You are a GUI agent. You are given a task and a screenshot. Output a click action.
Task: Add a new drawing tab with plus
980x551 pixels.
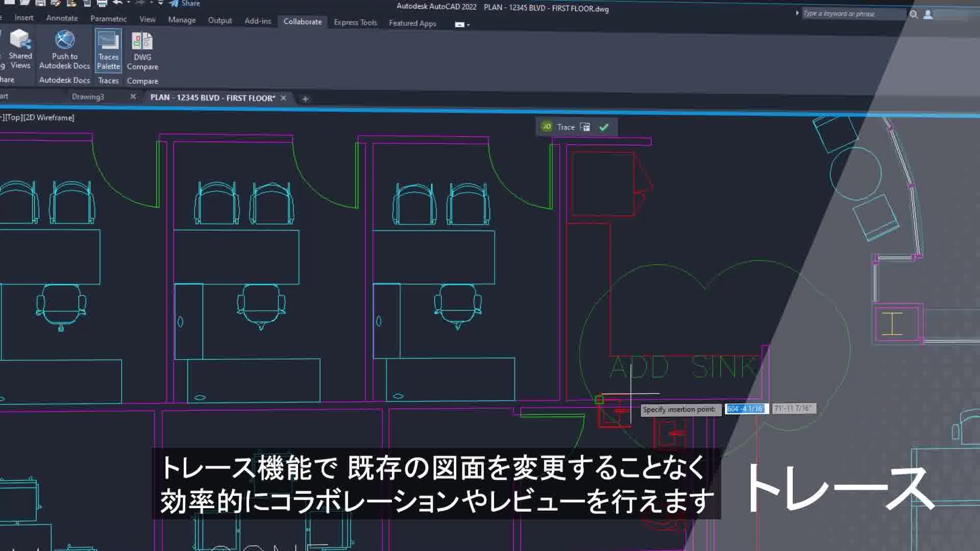click(x=305, y=99)
